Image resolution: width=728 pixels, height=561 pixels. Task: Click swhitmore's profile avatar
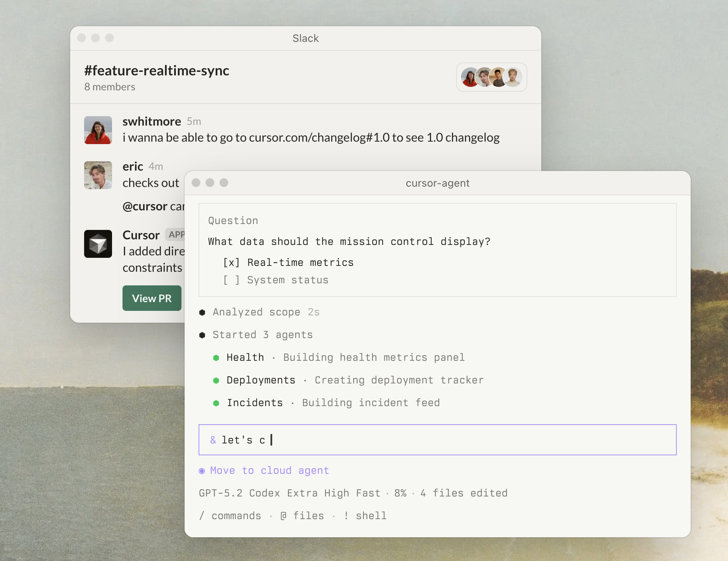[x=98, y=130]
